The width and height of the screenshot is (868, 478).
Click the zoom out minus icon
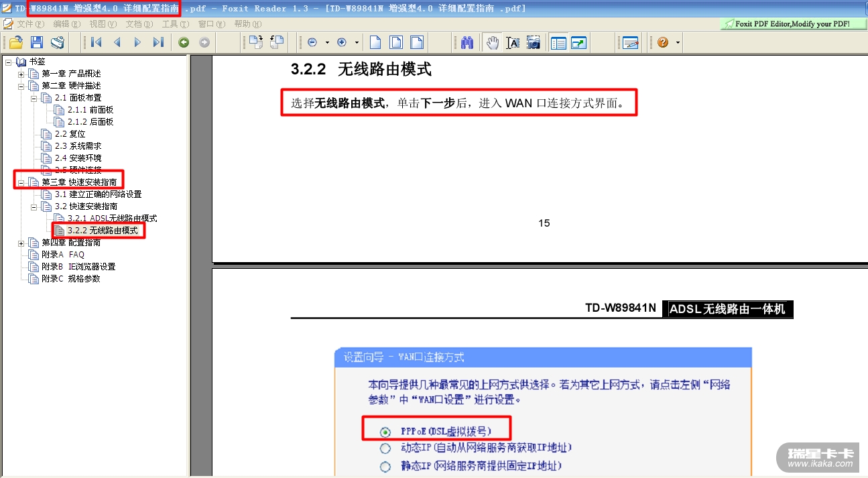(312, 42)
